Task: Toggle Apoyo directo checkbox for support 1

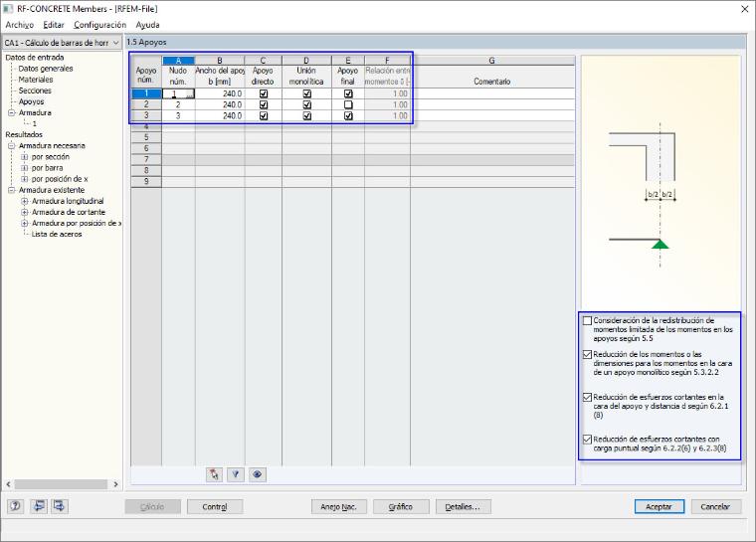Action: [264, 93]
